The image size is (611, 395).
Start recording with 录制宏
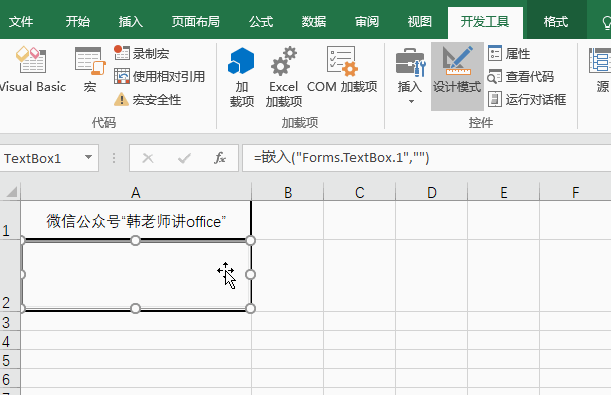pos(141,53)
